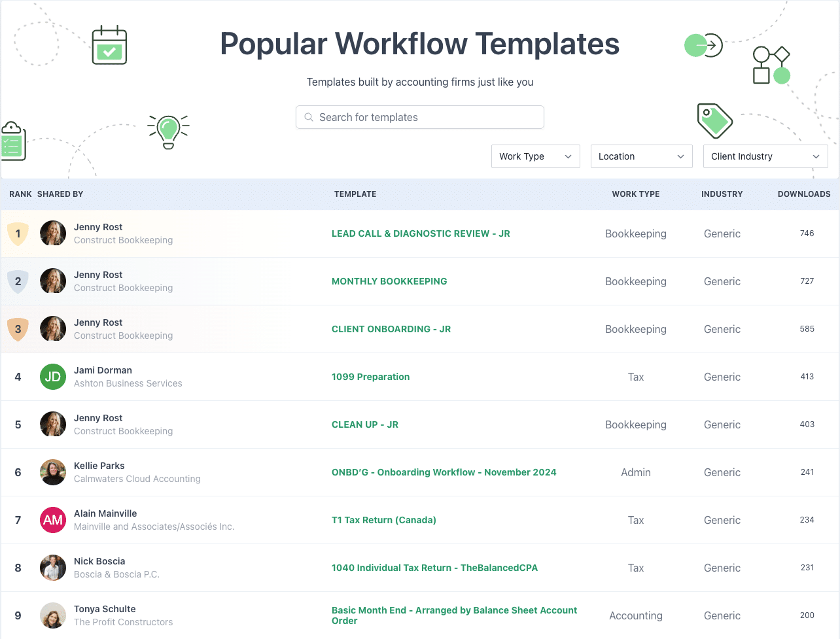840x639 pixels.
Task: Click the green tag icon on the right
Action: [715, 120]
